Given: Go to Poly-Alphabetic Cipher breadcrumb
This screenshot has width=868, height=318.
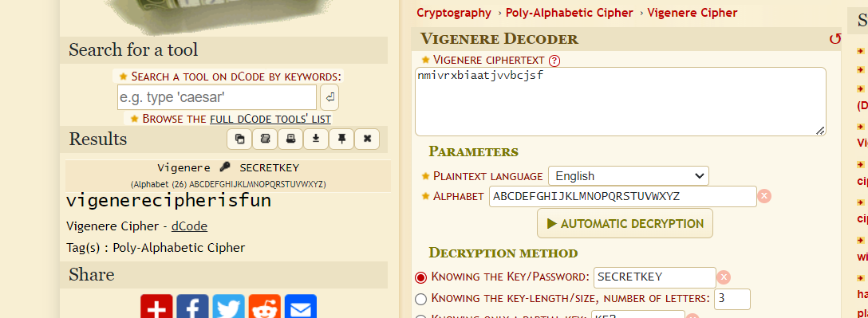Looking at the screenshot, I should (x=570, y=13).
